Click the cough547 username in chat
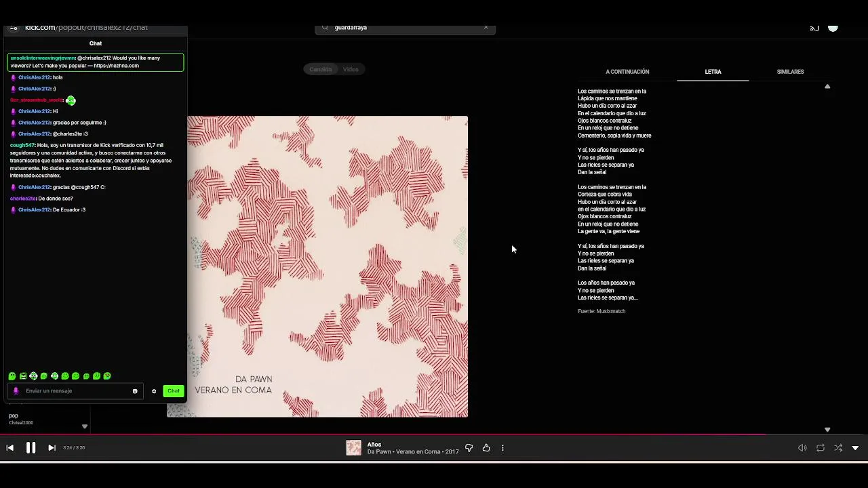 (22, 145)
